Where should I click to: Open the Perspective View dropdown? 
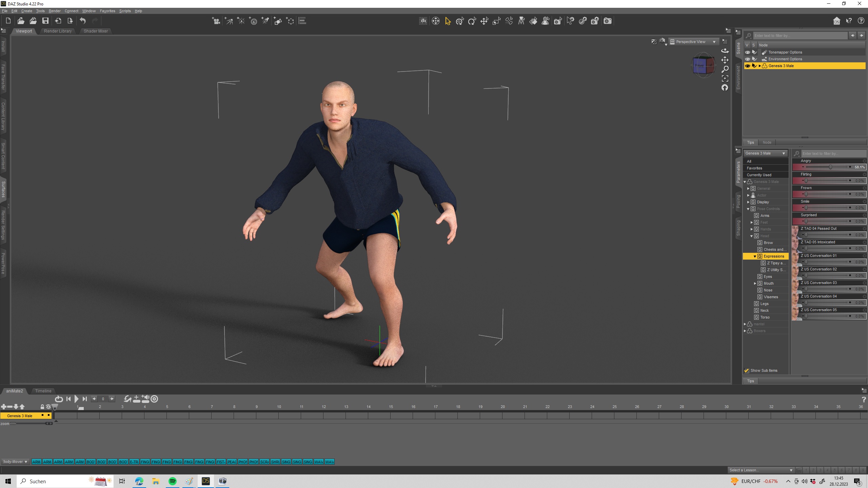[x=693, y=42]
